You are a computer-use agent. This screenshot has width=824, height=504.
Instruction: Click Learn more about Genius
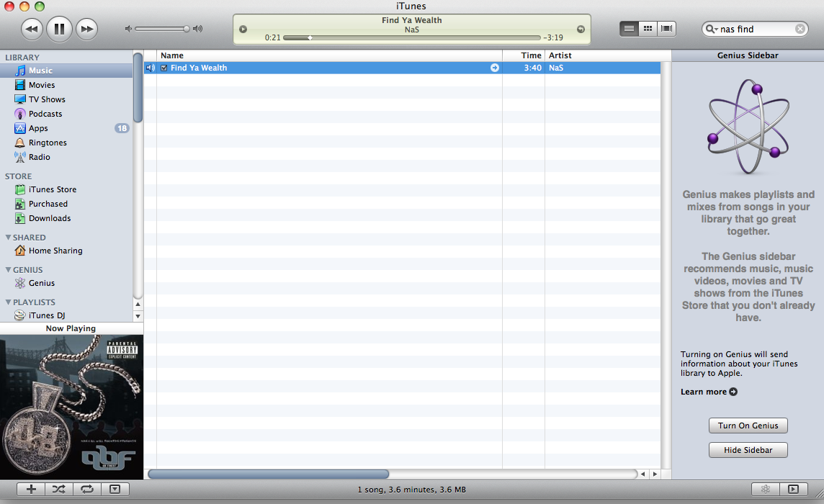pyautogui.click(x=709, y=392)
